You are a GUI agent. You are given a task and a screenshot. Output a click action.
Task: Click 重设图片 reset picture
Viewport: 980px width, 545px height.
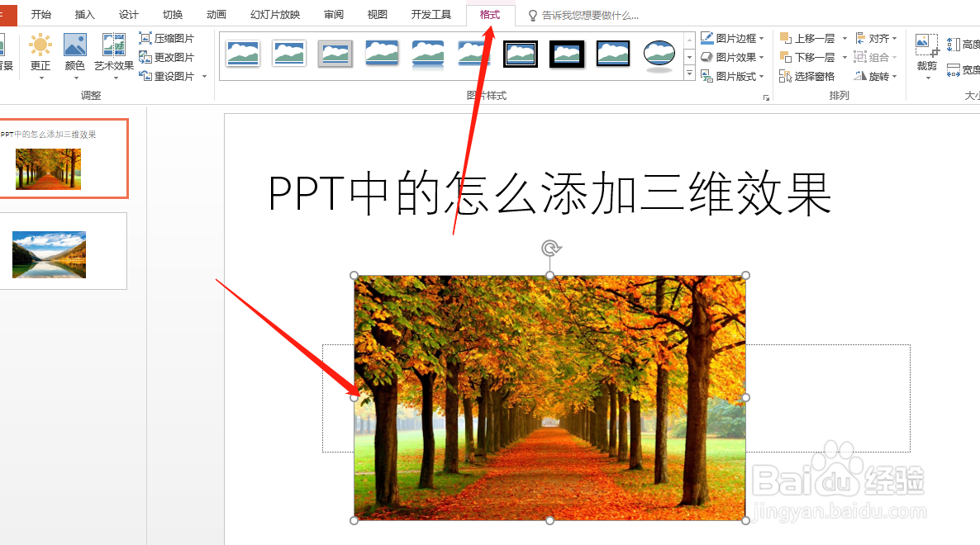tap(167, 76)
